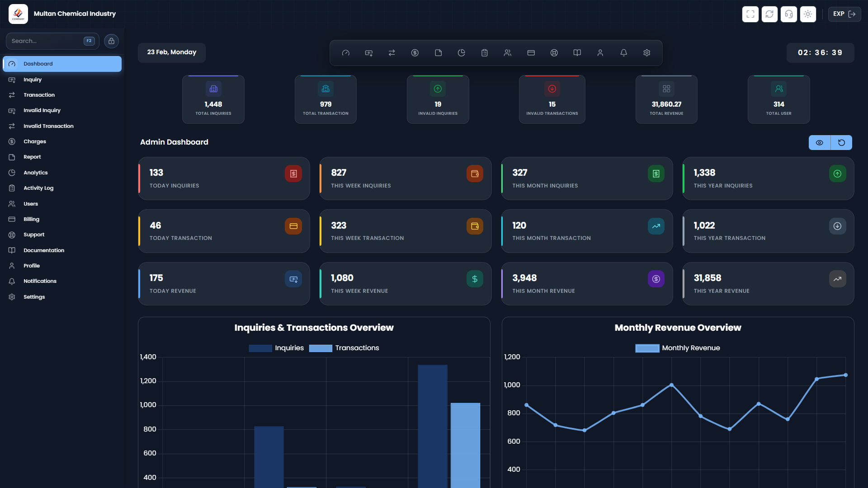The width and height of the screenshot is (868, 488).
Task: Contact support via the headphones icon
Action: click(788, 14)
